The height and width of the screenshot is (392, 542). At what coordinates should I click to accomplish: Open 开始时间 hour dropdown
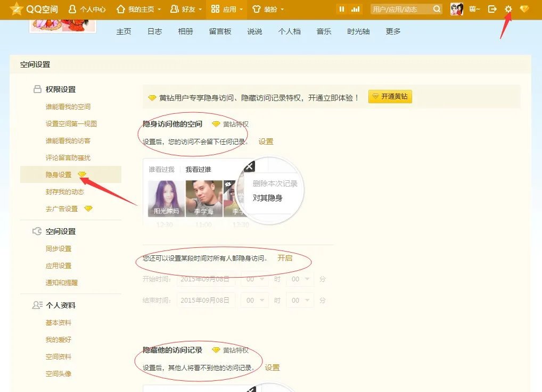[x=254, y=279]
